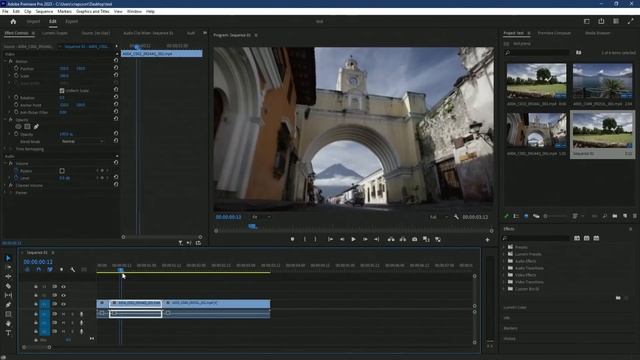Screen dimensions: 640x360
Task: Step back one frame
Action: (x=342, y=239)
